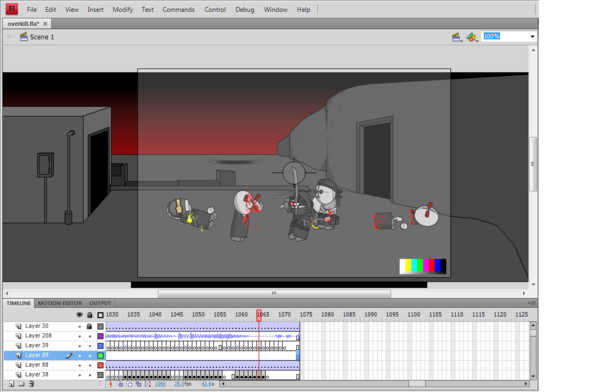
Task: Open the File menu
Action: [x=32, y=9]
